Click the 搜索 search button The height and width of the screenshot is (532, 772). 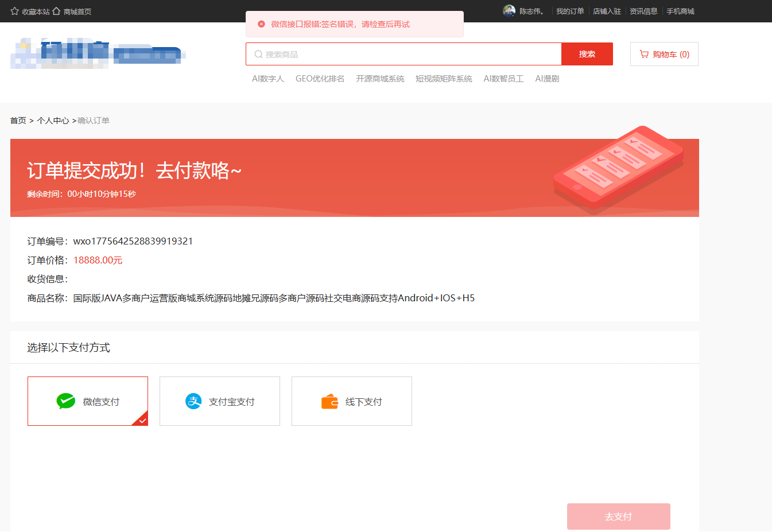tap(587, 54)
